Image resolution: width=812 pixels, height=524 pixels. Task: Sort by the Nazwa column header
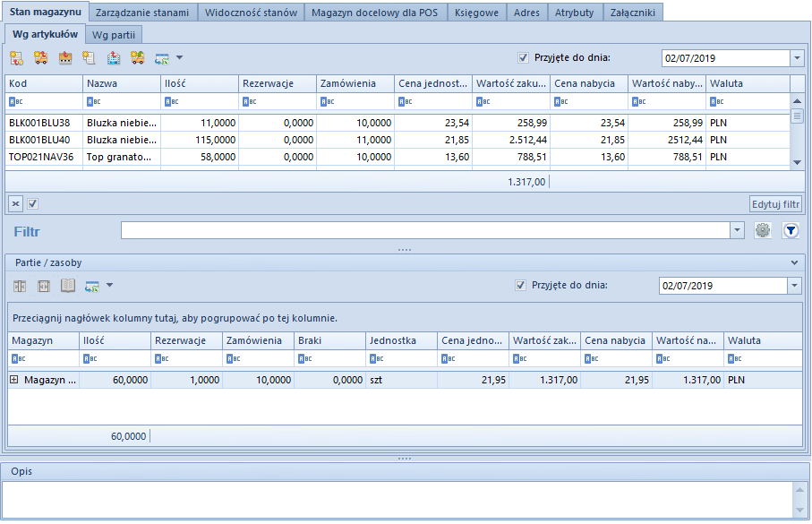(122, 83)
